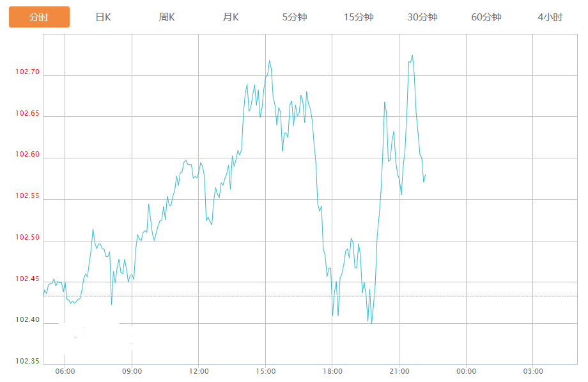Click the 102.60 price axis label
Screen dimensions: 588x382
[27, 155]
